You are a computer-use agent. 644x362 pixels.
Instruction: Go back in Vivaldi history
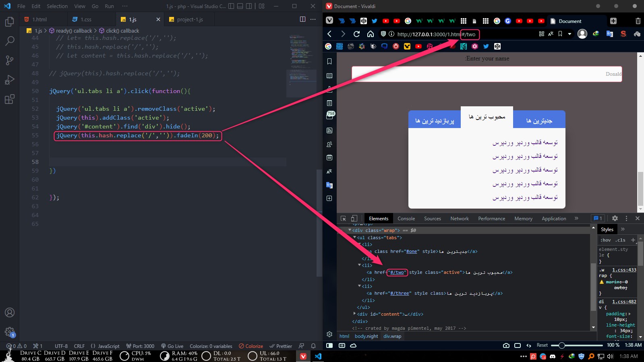[x=329, y=34]
